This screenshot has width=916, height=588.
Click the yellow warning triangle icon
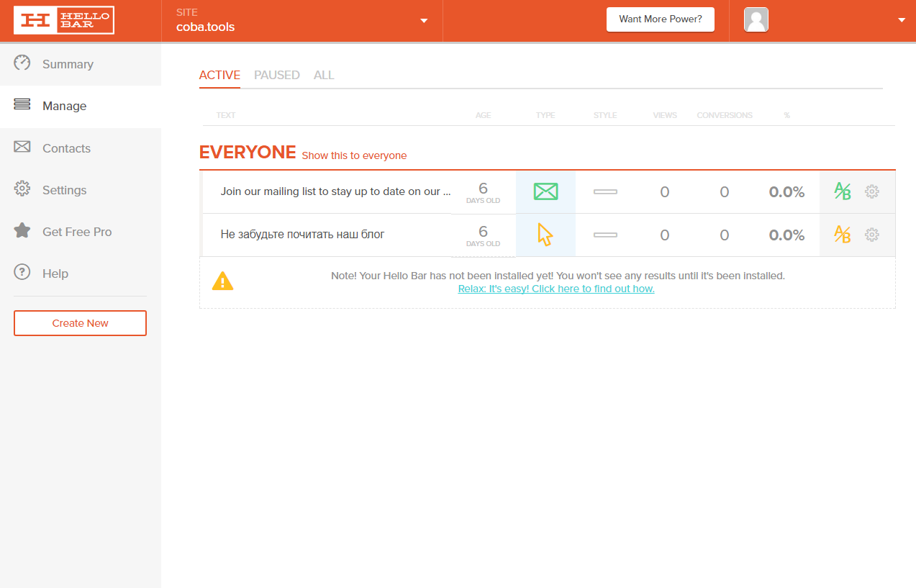[x=223, y=281]
